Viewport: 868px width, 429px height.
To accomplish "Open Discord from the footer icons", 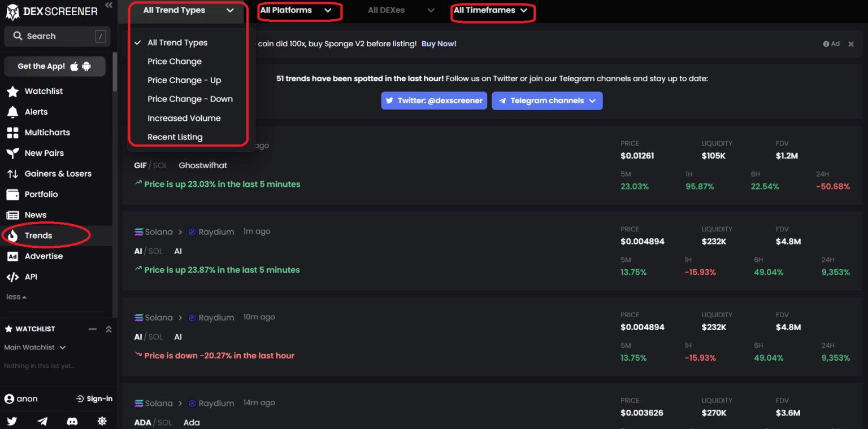I will (72, 421).
